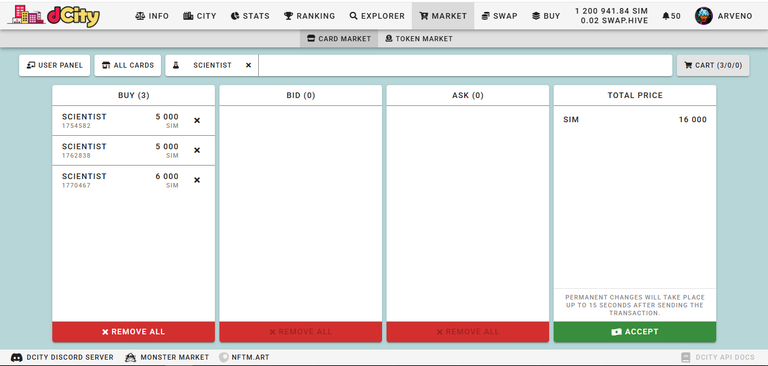
Task: Remove Scientist 1762838 with its X icon
Action: 197,150
